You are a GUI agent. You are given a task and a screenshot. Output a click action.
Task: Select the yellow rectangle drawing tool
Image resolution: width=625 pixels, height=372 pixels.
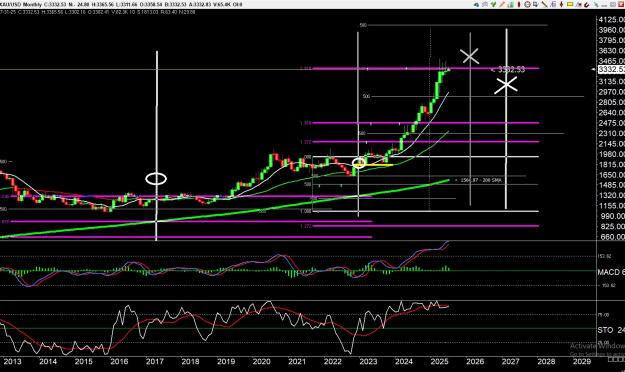click(x=570, y=4)
